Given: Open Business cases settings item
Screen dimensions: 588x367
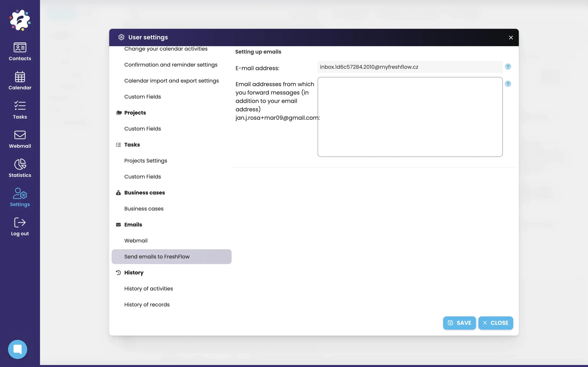Looking at the screenshot, I should pos(144,208).
